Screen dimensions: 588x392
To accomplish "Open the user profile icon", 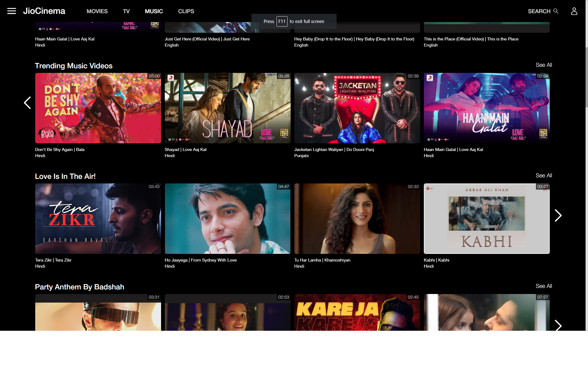I will [x=574, y=11].
